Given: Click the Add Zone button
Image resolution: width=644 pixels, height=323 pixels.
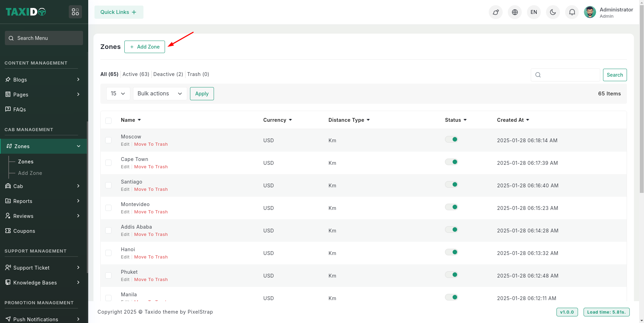Looking at the screenshot, I should [x=145, y=47].
